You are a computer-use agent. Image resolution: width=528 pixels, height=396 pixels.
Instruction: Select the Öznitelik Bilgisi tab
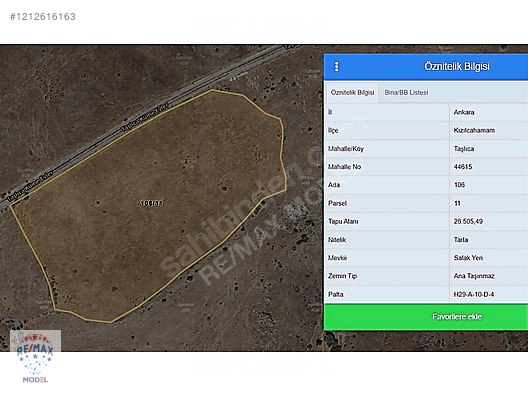(352, 92)
